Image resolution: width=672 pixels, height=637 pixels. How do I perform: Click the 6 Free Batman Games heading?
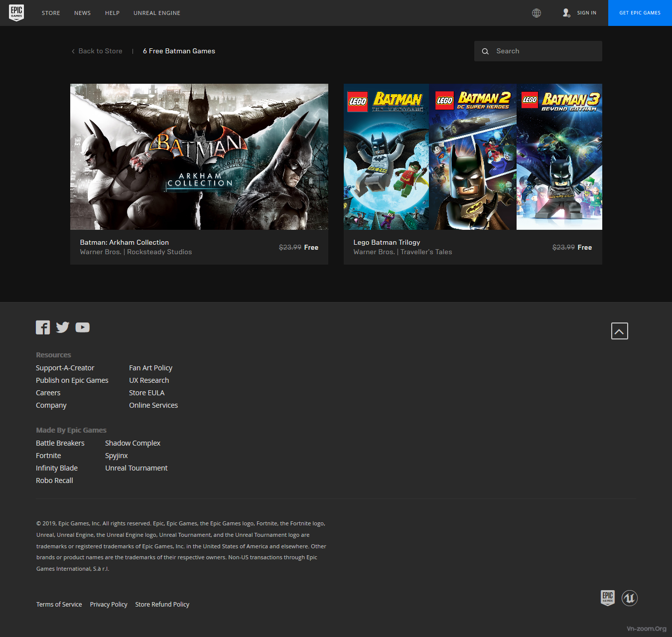point(179,51)
